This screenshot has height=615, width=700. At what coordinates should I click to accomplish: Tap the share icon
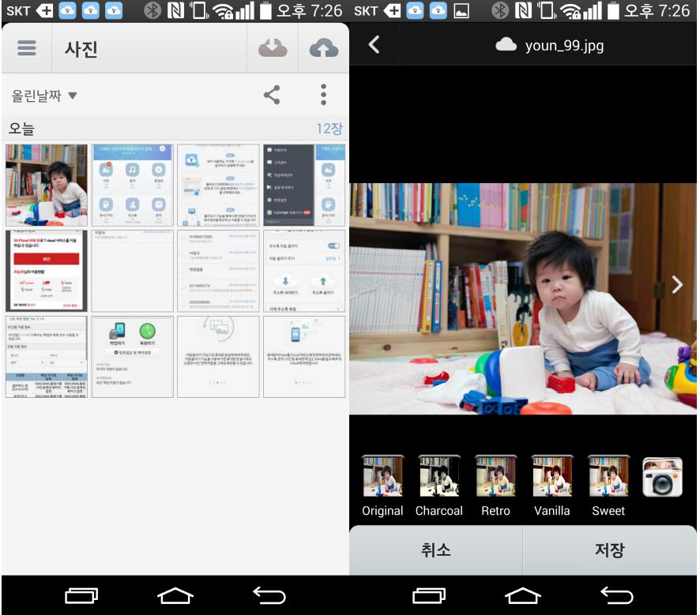click(272, 96)
